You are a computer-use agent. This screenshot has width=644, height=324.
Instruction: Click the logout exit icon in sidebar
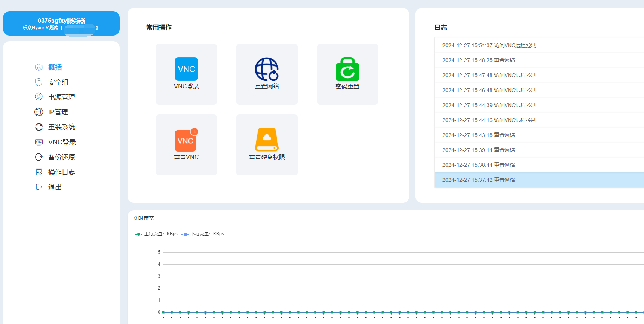coord(39,187)
